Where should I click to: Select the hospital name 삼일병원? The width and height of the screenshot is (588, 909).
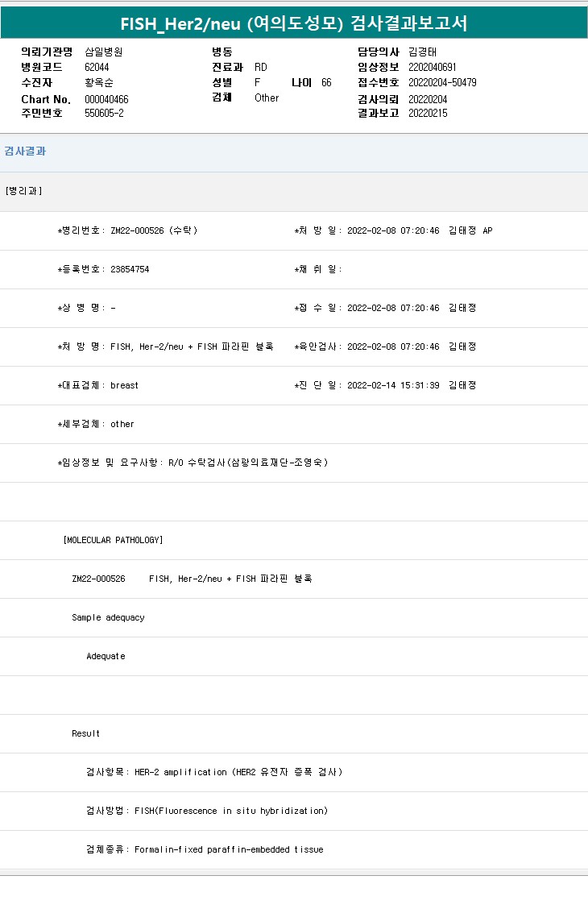coord(104,52)
